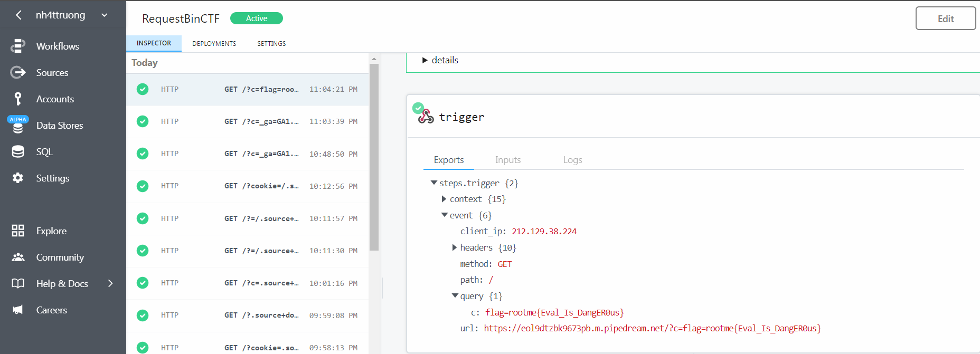Click the Sources sidebar icon
980x354 pixels.
point(18,72)
